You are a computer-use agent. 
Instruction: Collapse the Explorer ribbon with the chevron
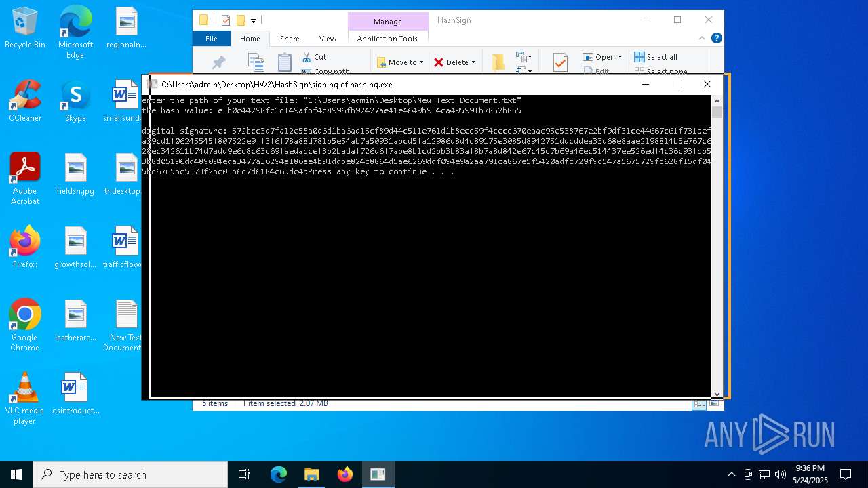pyautogui.click(x=702, y=38)
